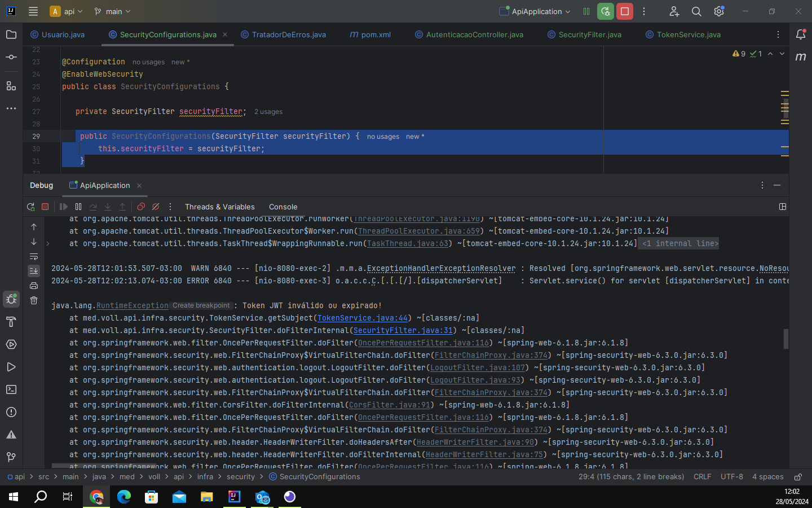Image resolution: width=812 pixels, height=508 pixels.
Task: Close SecurityConfigurations.java tab
Action: point(225,34)
